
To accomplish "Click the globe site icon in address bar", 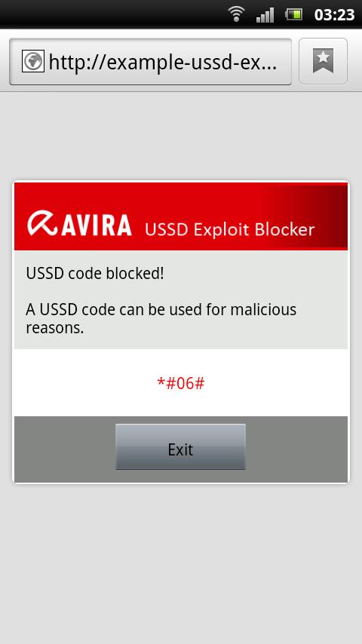I will click(33, 62).
